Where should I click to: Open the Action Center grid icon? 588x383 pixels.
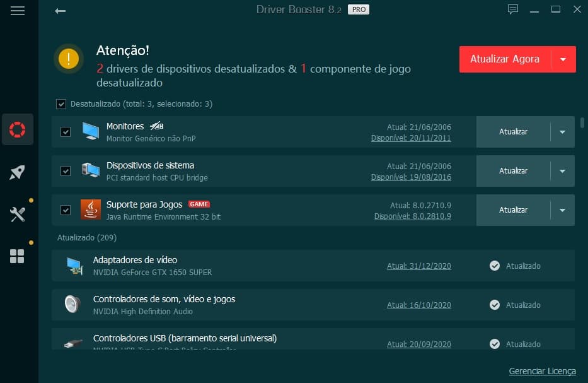coord(17,256)
